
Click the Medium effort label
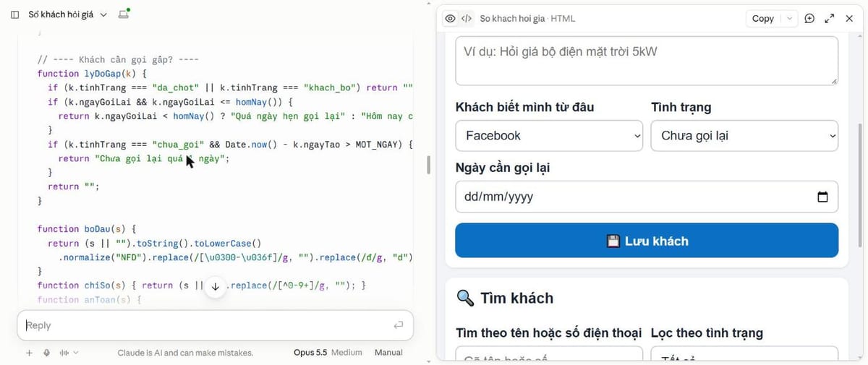(346, 353)
